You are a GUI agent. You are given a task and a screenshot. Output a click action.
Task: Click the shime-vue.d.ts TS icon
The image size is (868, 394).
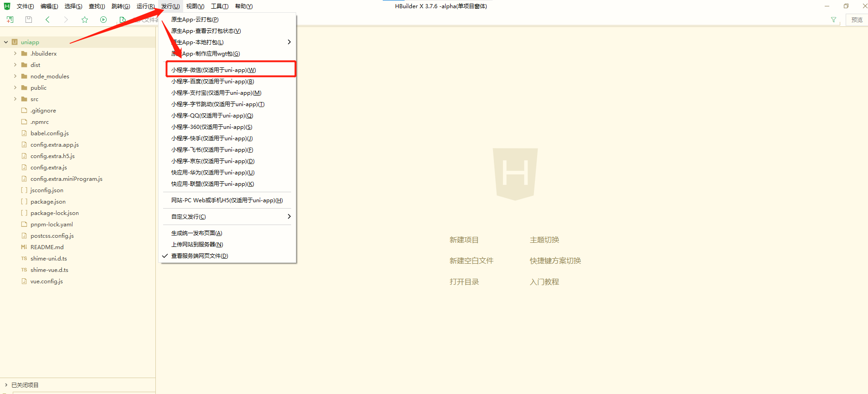[24, 270]
